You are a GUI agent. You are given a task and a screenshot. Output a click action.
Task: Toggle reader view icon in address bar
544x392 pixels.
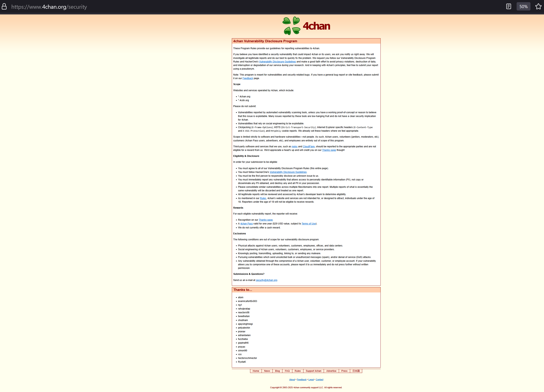pyautogui.click(x=508, y=7)
